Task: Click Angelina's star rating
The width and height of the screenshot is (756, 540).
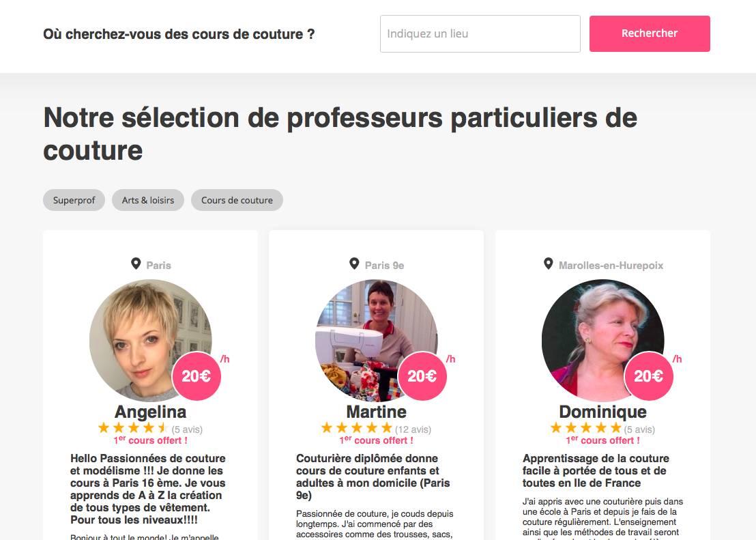Action: pyautogui.click(x=132, y=428)
